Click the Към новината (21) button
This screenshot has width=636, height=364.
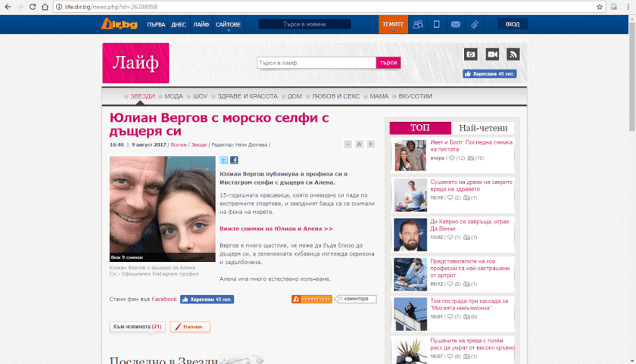[x=137, y=327]
